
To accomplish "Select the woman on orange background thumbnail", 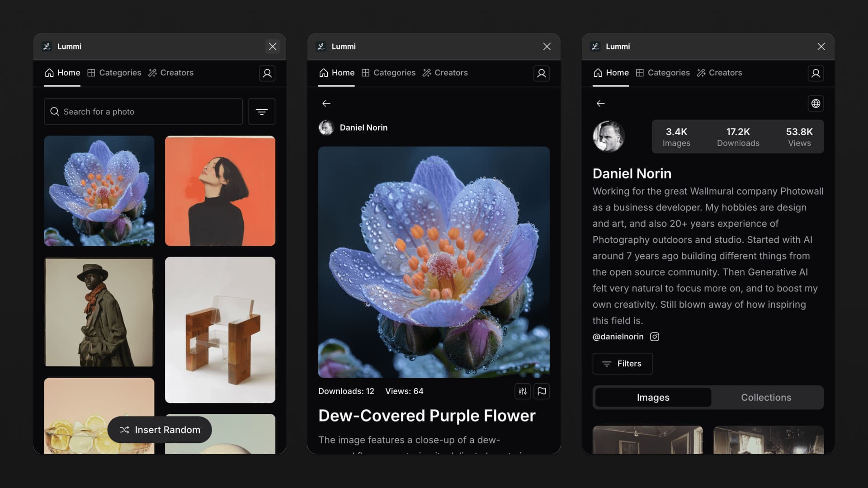I will [x=220, y=191].
